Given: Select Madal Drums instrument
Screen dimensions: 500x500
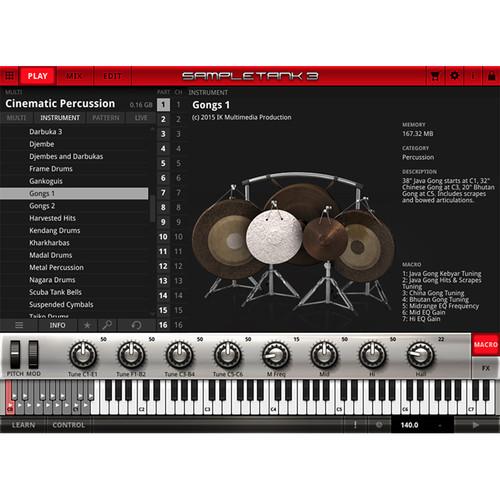Looking at the screenshot, I should point(74,255).
